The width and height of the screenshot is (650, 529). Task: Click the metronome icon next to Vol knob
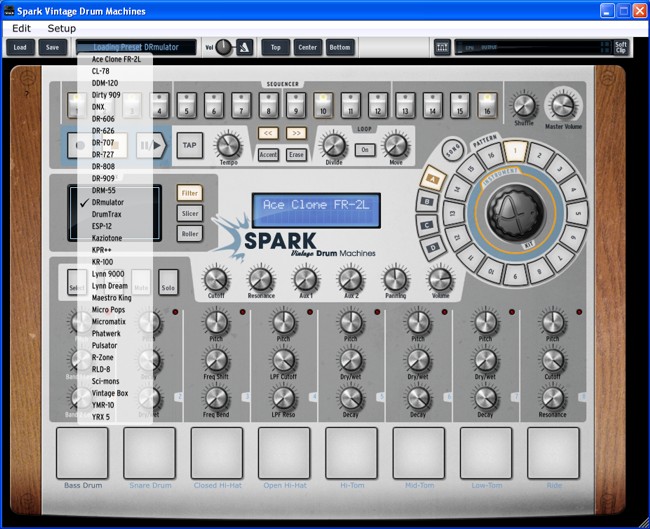245,47
